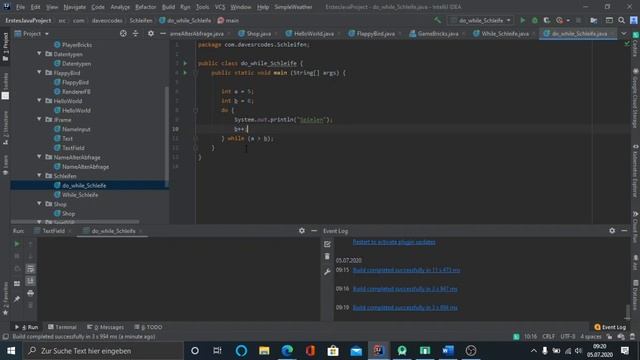
Task: Open the TODO tool window button
Action: pos(149,327)
